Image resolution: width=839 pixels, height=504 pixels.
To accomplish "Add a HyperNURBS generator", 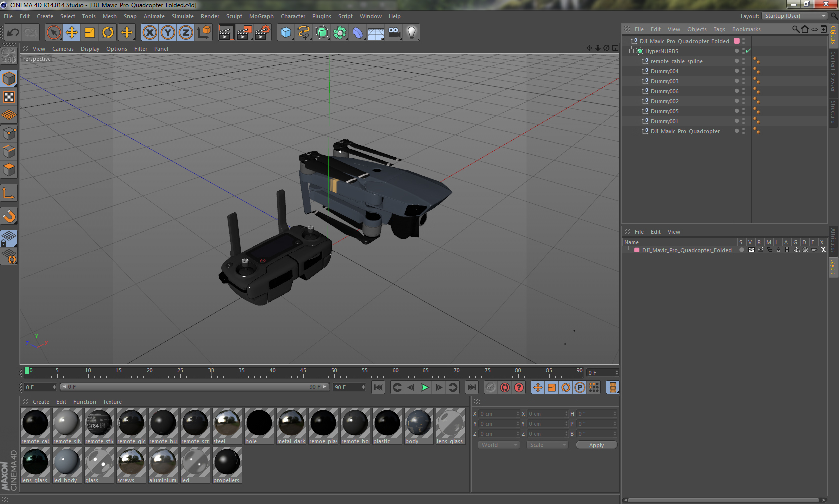I will pyautogui.click(x=322, y=33).
